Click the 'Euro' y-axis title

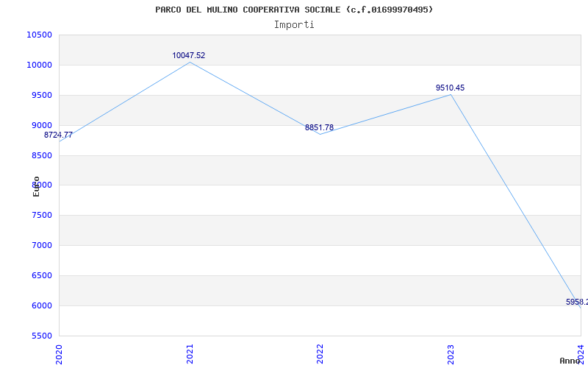tap(36, 186)
